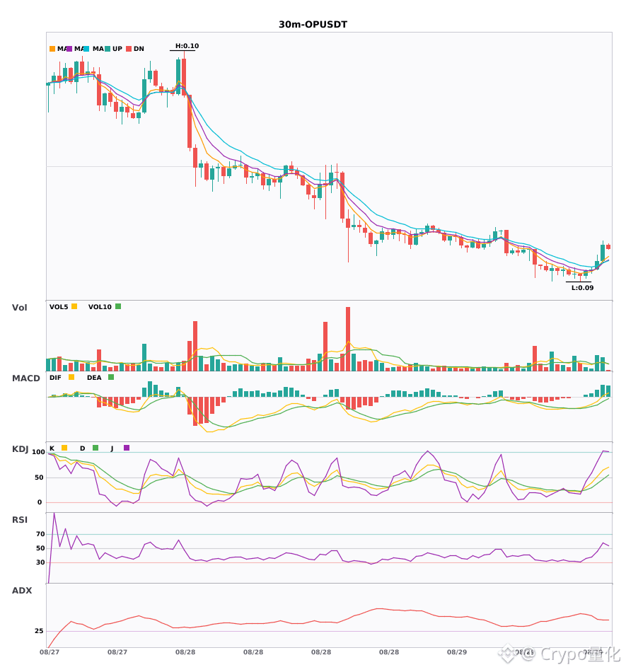The image size is (626, 672).
Task: Click the purple J legend swatch
Action: (127, 448)
